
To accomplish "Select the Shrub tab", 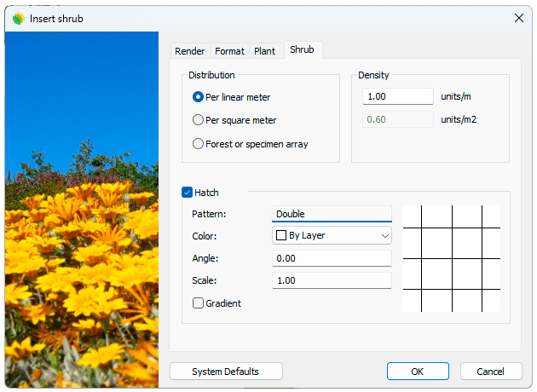I will point(302,50).
